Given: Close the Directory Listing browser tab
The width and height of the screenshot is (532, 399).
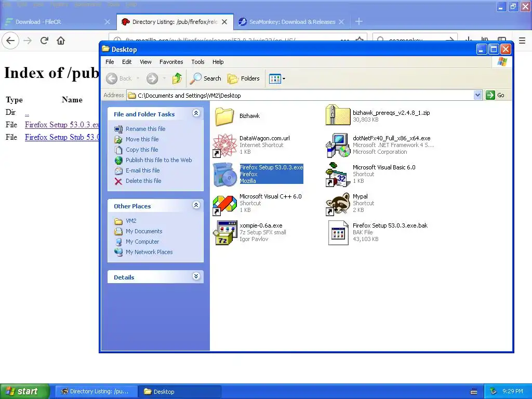Looking at the screenshot, I should point(224,22).
